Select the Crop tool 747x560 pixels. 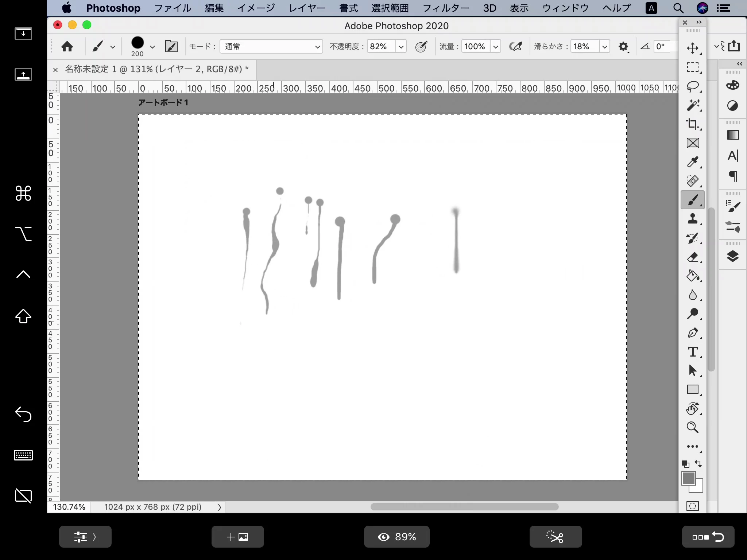692,124
